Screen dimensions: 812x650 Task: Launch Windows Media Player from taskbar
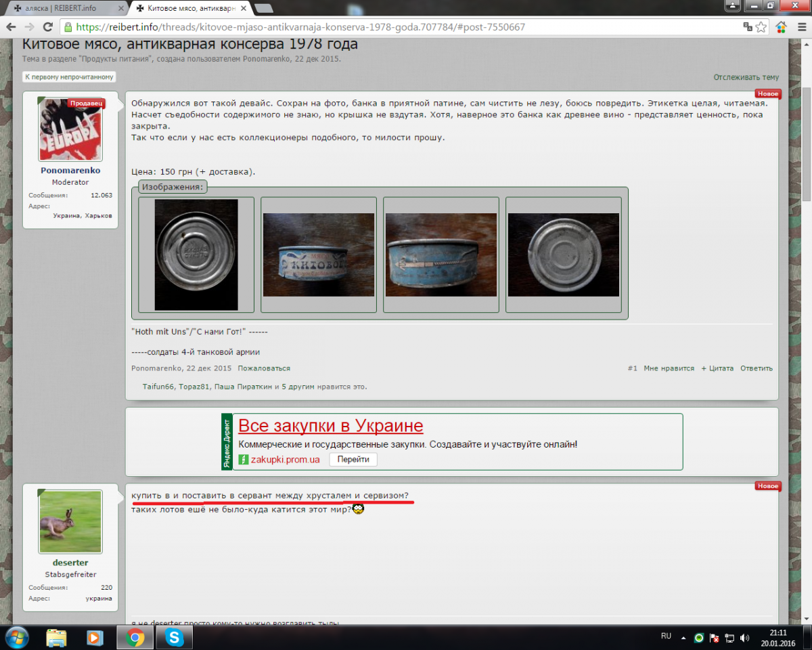pos(95,637)
